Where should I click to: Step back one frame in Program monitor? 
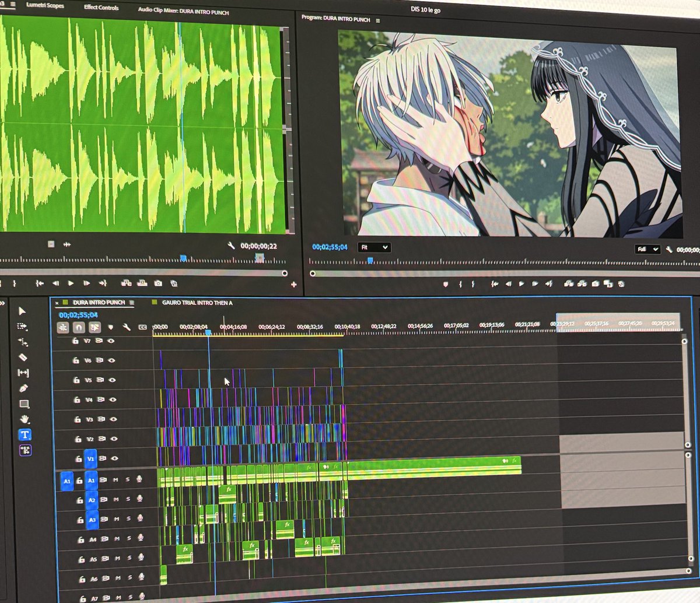tap(509, 284)
